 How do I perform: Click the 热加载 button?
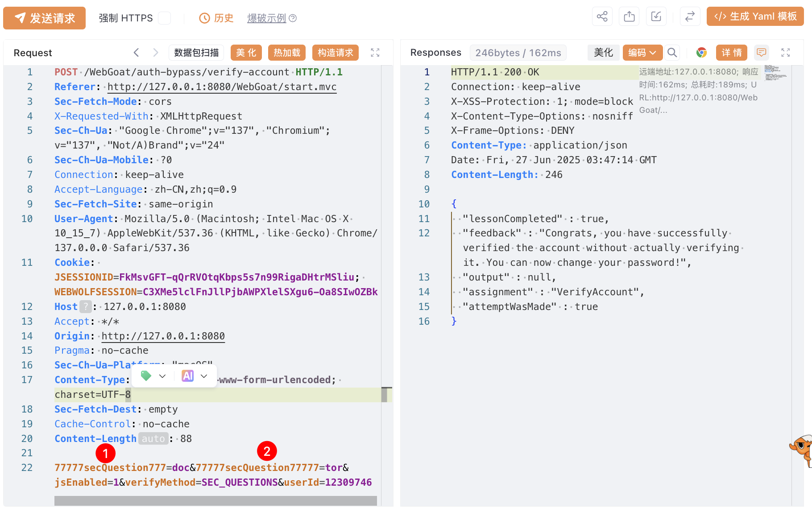287,53
